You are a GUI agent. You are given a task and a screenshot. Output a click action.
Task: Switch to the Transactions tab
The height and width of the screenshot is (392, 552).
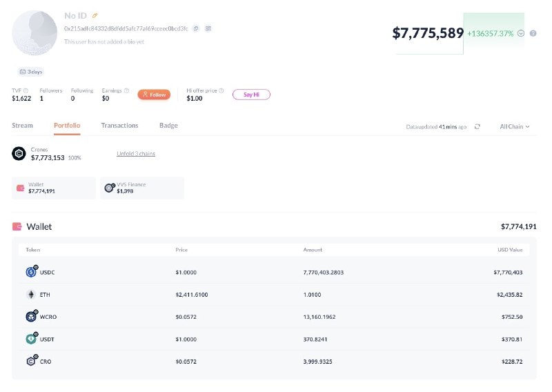[119, 126]
